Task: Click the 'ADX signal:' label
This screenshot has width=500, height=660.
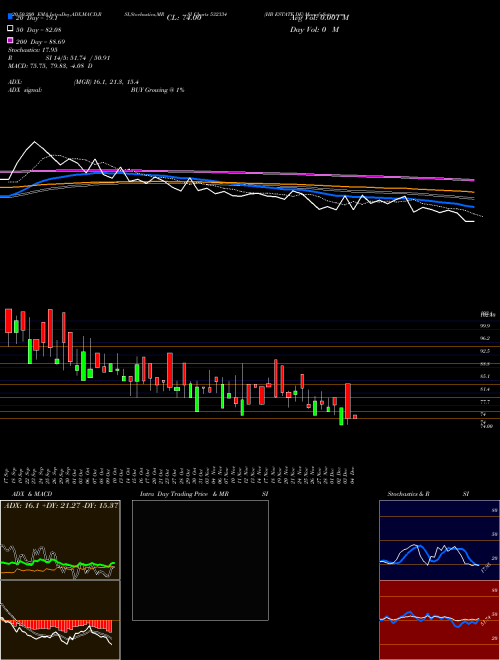Action: click(x=25, y=90)
